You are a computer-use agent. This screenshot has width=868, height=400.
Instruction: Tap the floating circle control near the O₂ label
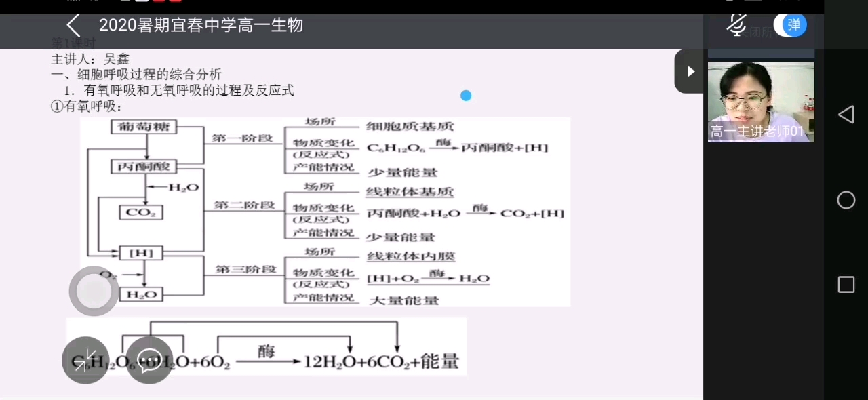pyautogui.click(x=94, y=290)
